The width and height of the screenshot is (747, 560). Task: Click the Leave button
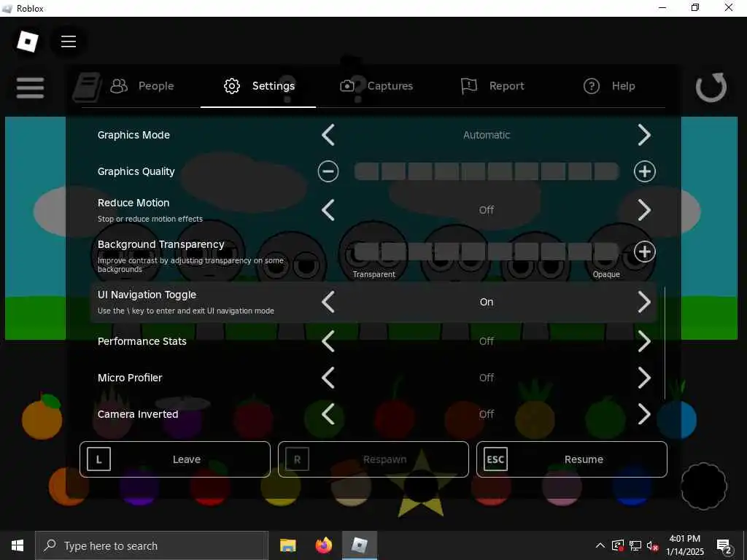coord(175,459)
